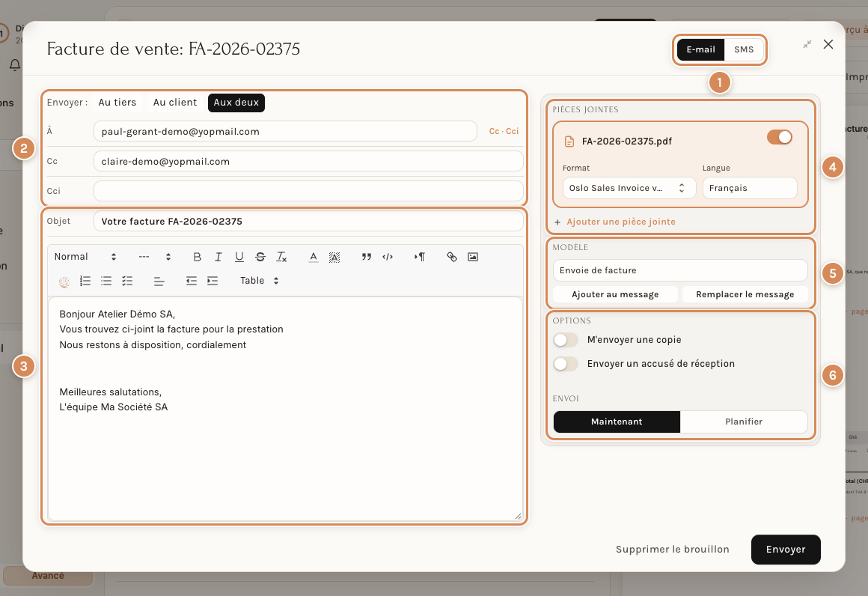This screenshot has width=868, height=596.
Task: Open the Modèle Envoie de facture selector
Action: click(x=679, y=270)
